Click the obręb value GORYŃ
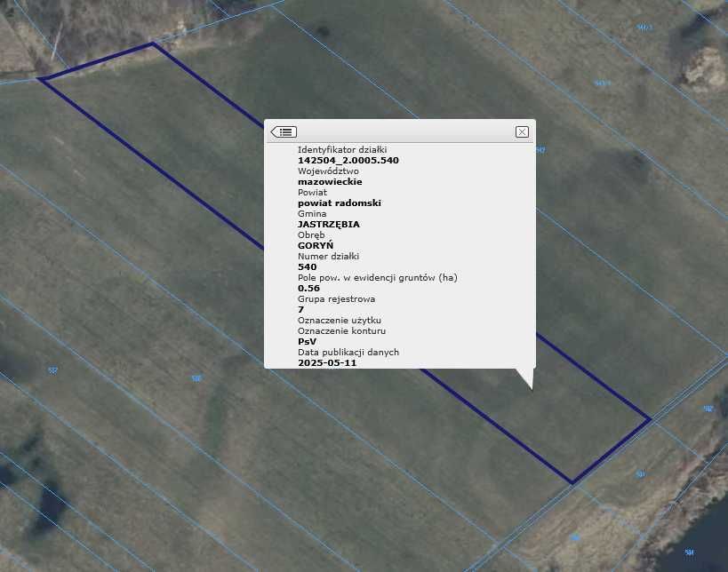This screenshot has height=572, width=728. (x=316, y=245)
